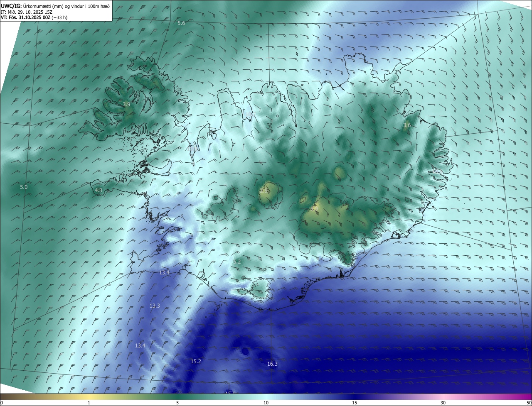Click the 5.2 value in south Iceland
Image resolution: width=532 pixels, height=406 pixels.
click(x=237, y=262)
